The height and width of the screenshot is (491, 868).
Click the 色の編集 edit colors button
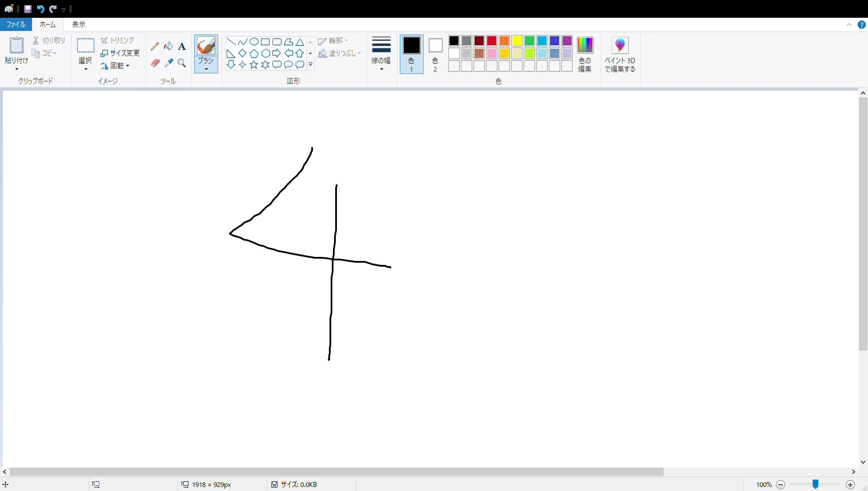pos(585,55)
